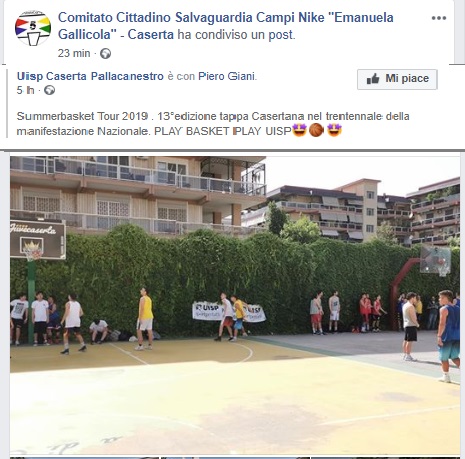This screenshot has height=459, width=465.
Task: Open the Uisp Caserta Pallacanestro page link
Action: [90, 76]
